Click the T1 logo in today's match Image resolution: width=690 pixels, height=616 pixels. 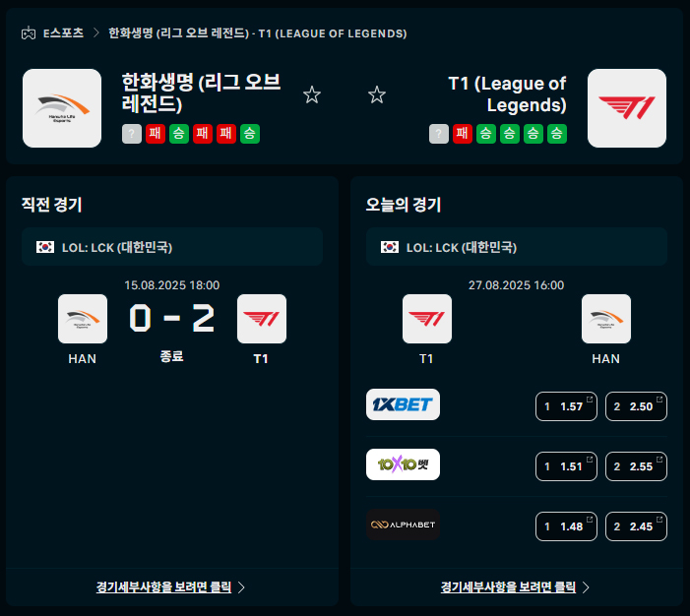point(427,319)
